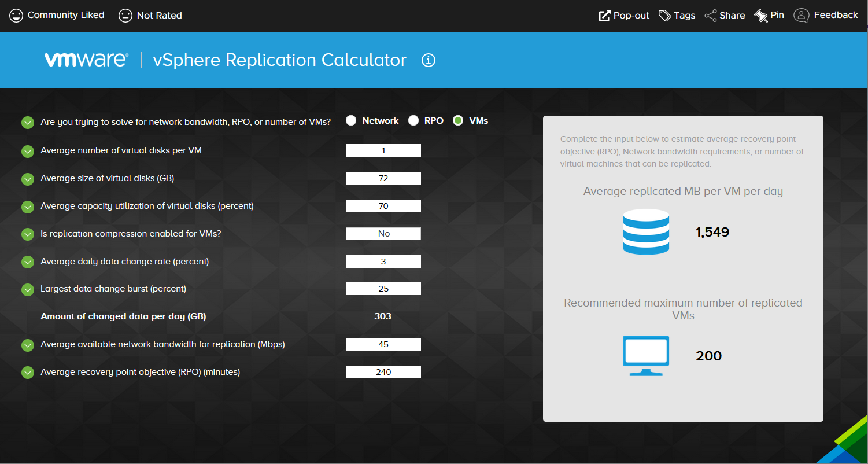Click the Not Rated neutral face icon

125,16
